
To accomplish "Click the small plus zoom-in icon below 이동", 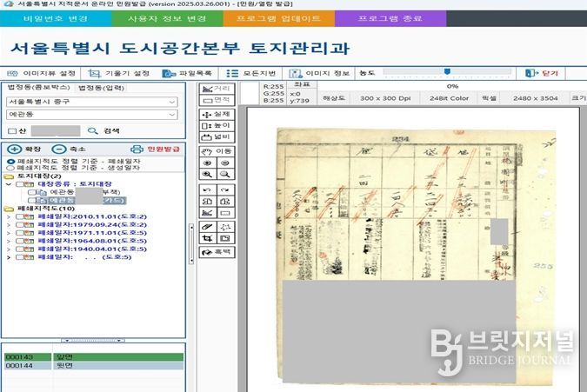I will [x=207, y=163].
